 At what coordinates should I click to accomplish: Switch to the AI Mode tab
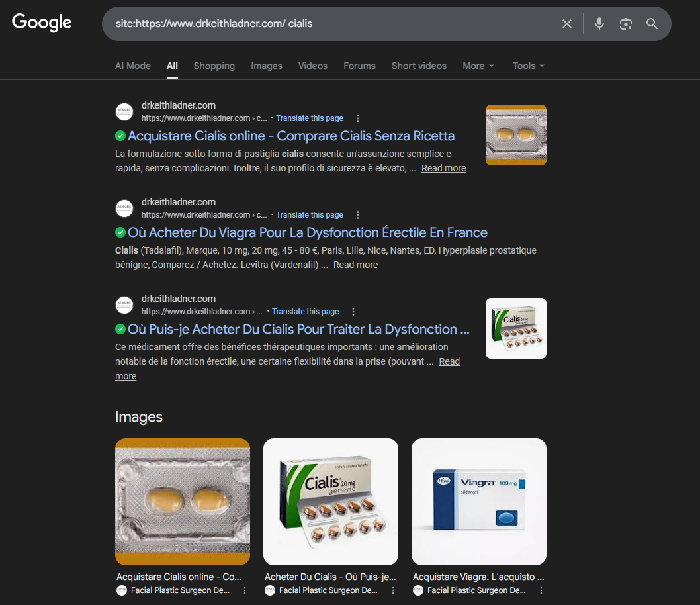pyautogui.click(x=133, y=66)
